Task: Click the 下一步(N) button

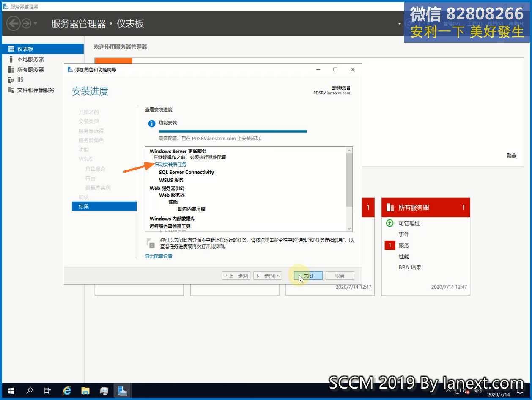Action: tap(267, 276)
